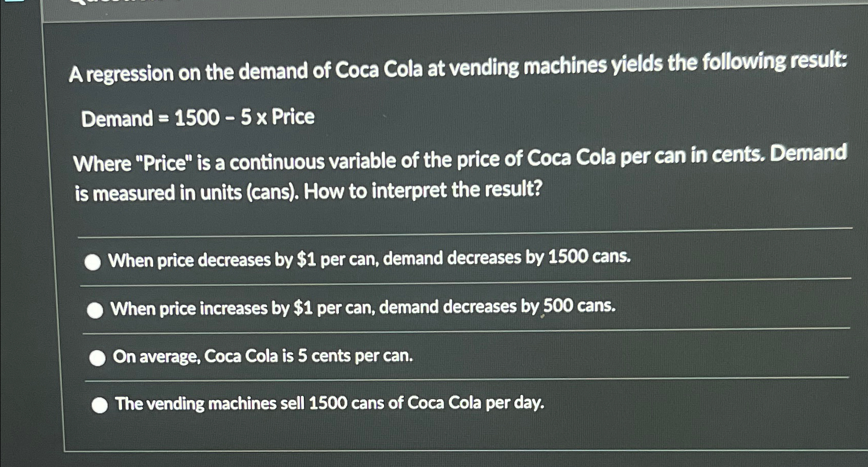The height and width of the screenshot is (467, 868).
Task: Click the fourth answer's radio circle
Action: tap(99, 405)
